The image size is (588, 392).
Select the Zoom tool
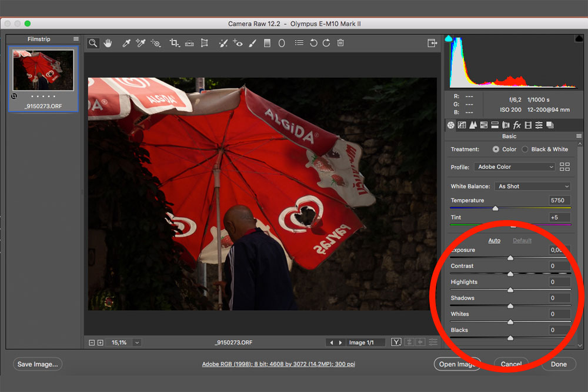tap(93, 43)
